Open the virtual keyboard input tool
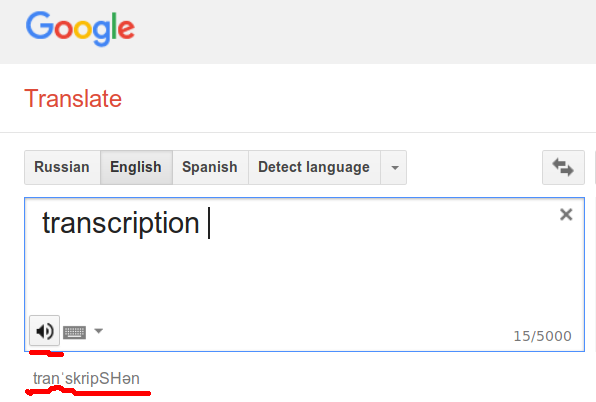 [x=74, y=332]
